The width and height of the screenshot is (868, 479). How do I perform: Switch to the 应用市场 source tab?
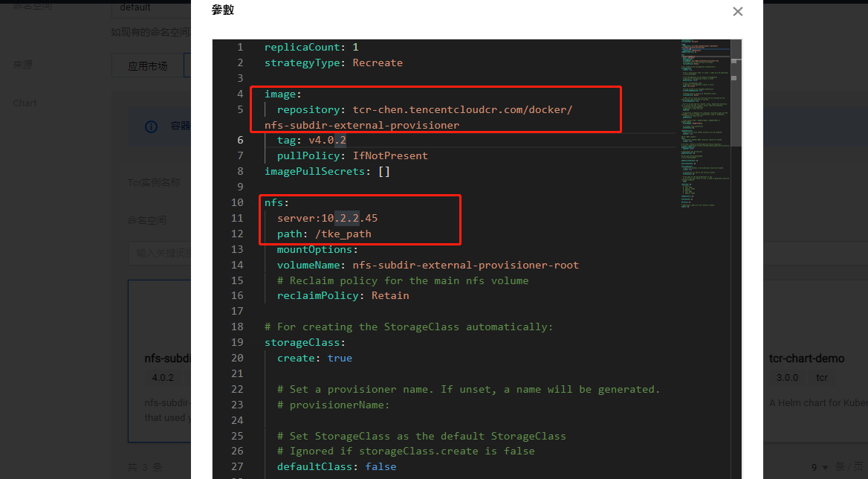point(147,65)
